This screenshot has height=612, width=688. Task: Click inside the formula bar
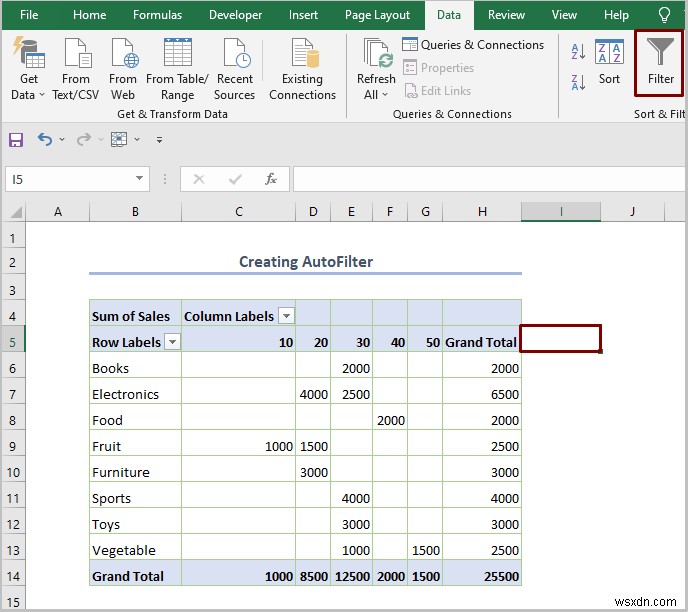click(489, 179)
